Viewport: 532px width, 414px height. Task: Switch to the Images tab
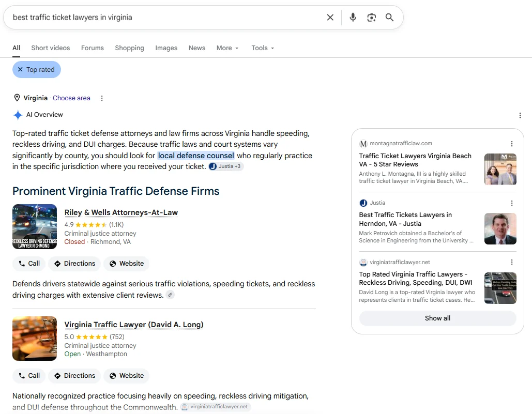click(x=166, y=48)
